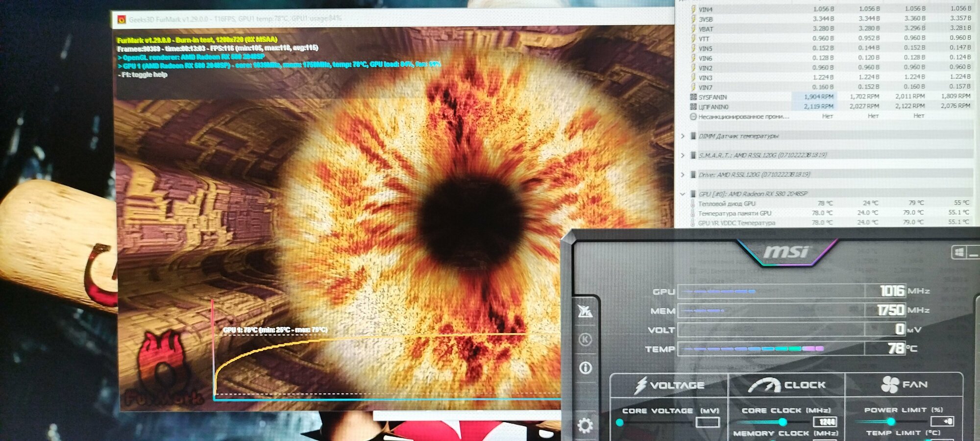Click the 1750 MHz MEM readout
This screenshot has height=441, width=980.
click(891, 310)
